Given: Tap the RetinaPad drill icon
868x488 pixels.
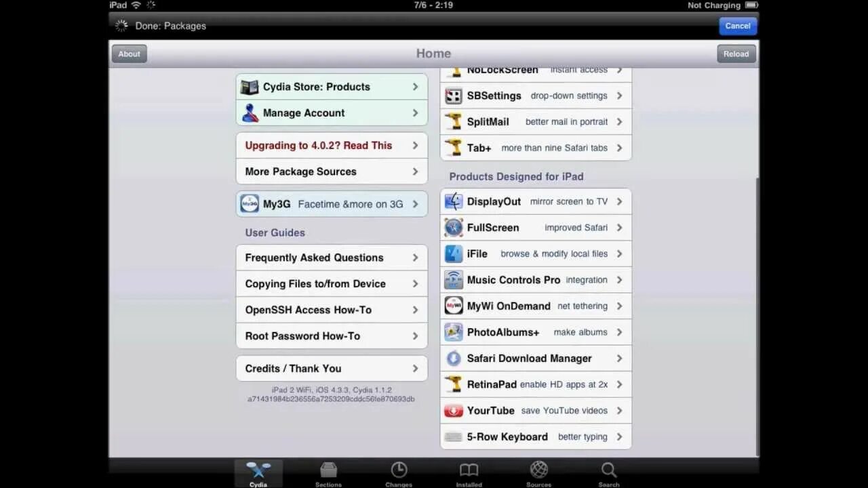Looking at the screenshot, I should 454,384.
